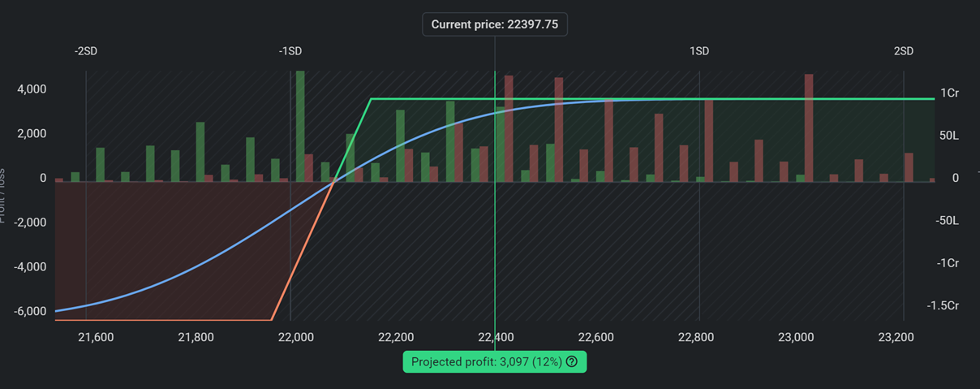Click the Current price 22397.75 label
The width and height of the screenshot is (980, 389).
(495, 24)
